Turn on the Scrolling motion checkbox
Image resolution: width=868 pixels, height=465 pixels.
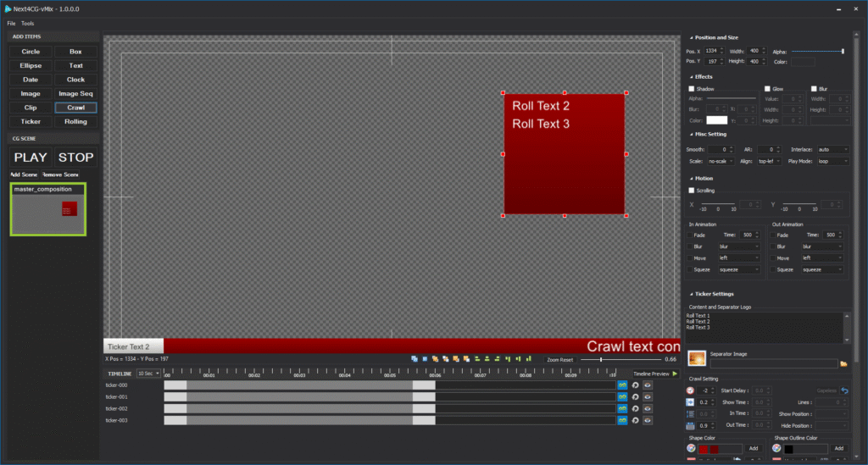pos(692,191)
